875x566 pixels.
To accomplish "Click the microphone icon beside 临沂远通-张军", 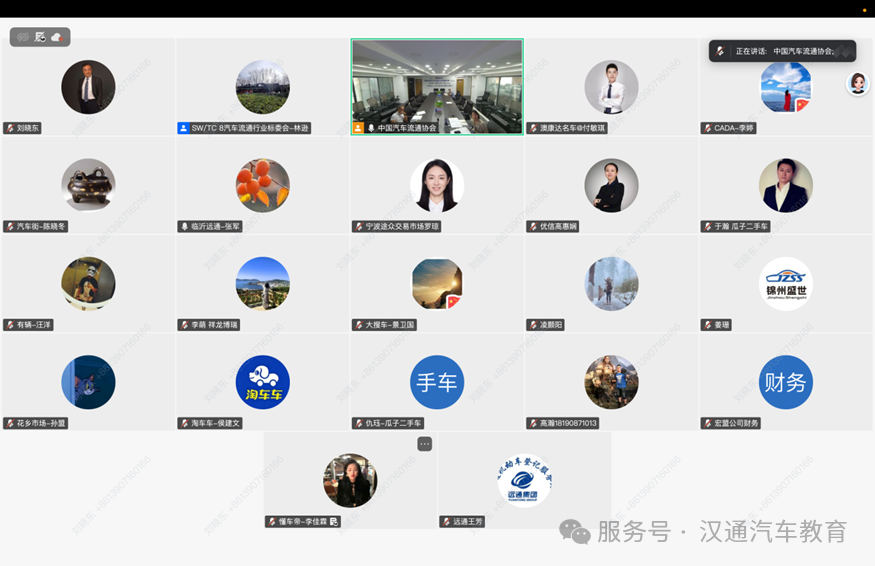I will [185, 227].
